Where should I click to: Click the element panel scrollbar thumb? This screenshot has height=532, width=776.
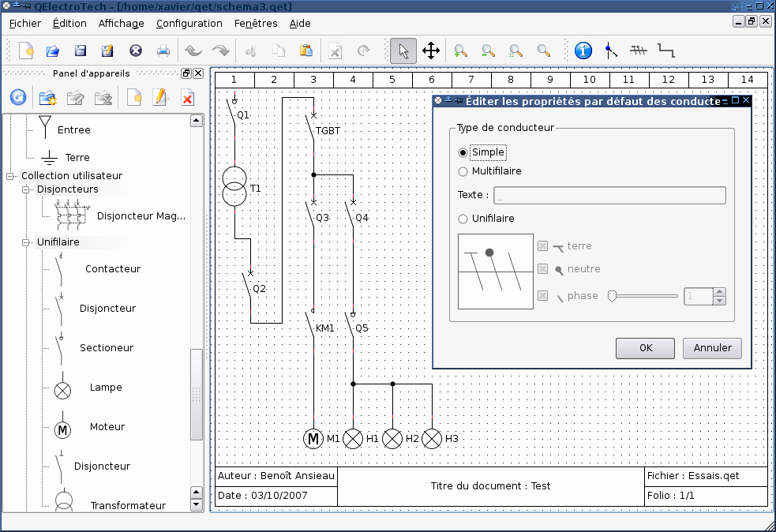pyautogui.click(x=197, y=395)
